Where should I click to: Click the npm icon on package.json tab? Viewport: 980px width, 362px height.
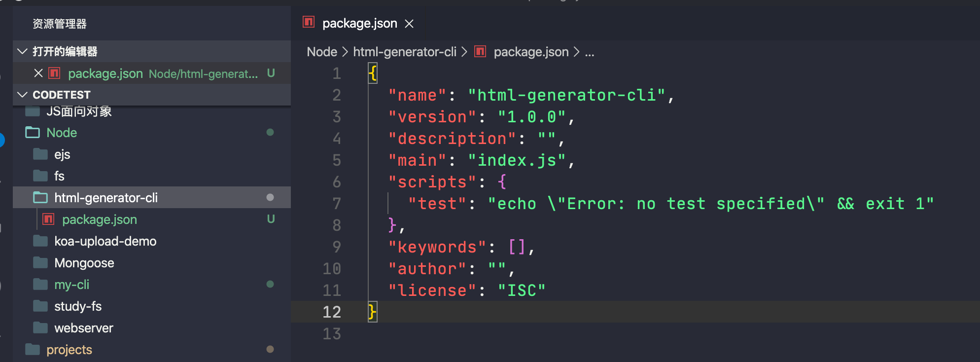point(309,22)
